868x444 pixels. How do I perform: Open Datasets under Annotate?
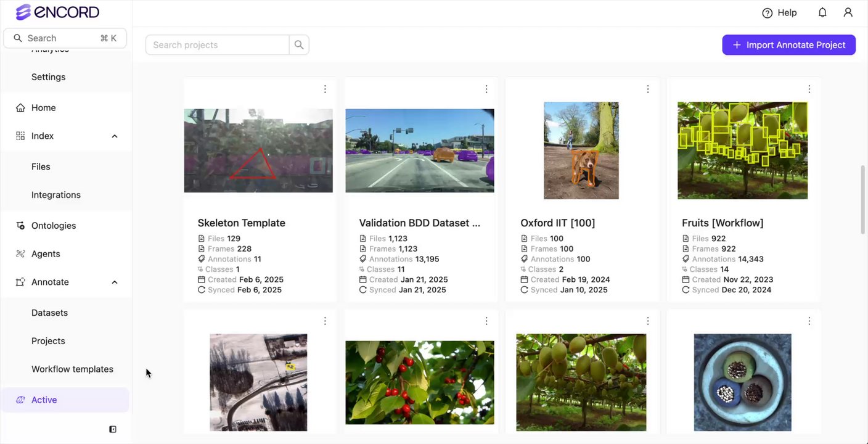[x=49, y=313]
